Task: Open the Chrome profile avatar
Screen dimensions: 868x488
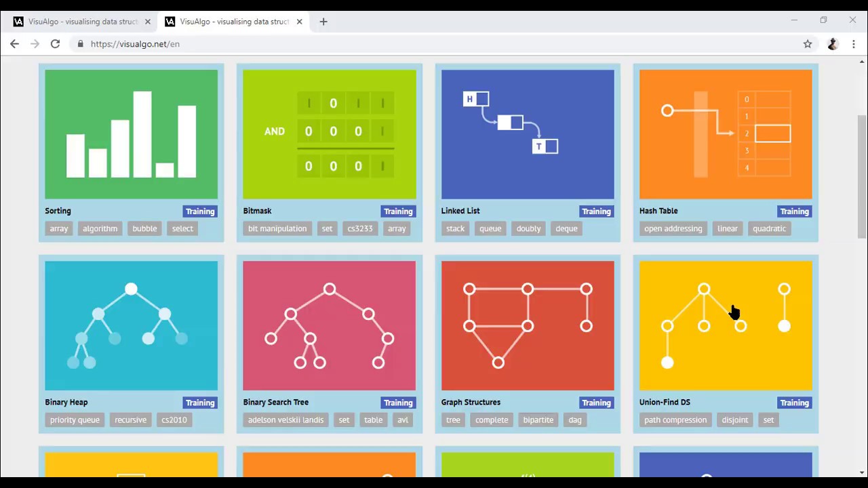Action: (x=833, y=44)
